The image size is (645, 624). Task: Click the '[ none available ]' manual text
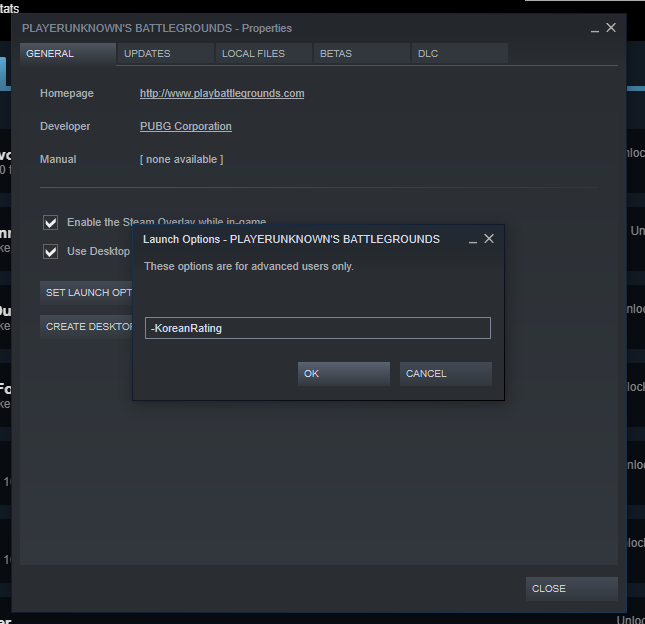click(x=181, y=160)
